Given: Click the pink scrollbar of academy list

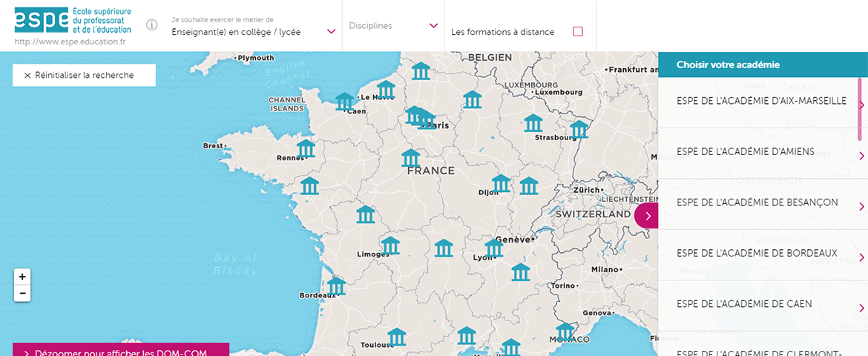Looking at the screenshot, I should click(x=860, y=108).
